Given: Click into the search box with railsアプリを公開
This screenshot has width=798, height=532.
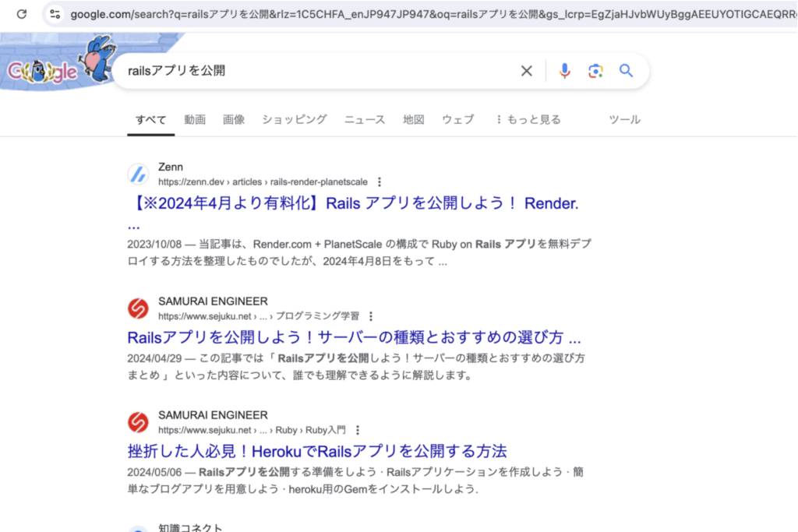Looking at the screenshot, I should click(312, 71).
